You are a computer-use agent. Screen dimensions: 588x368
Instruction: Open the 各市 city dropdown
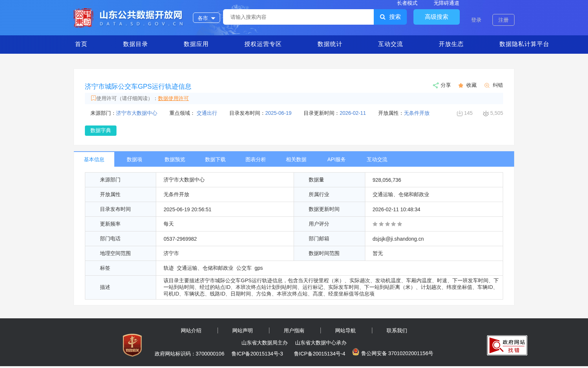pyautogui.click(x=207, y=18)
